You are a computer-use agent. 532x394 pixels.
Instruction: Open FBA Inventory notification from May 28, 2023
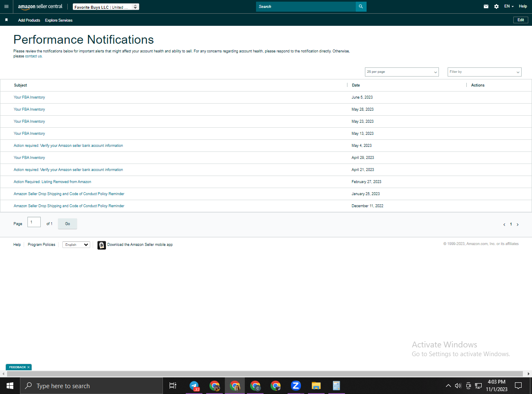(x=29, y=109)
